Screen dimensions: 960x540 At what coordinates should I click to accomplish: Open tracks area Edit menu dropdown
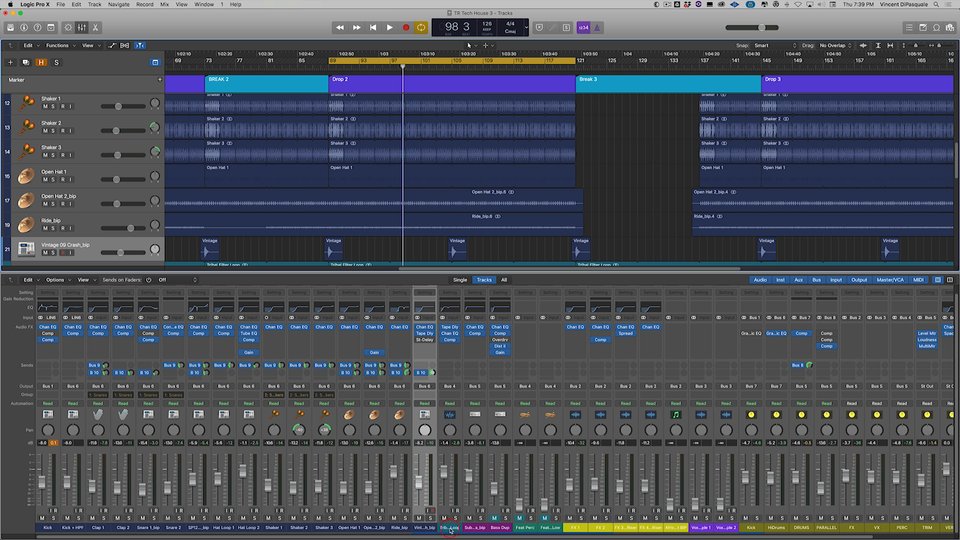(x=31, y=45)
